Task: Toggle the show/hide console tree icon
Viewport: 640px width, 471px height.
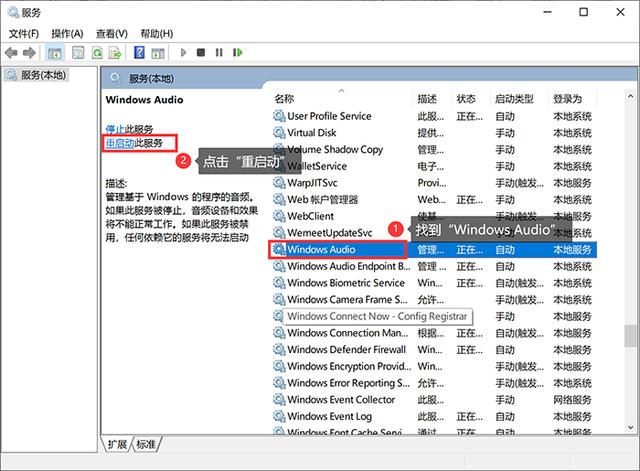Action: point(54,52)
